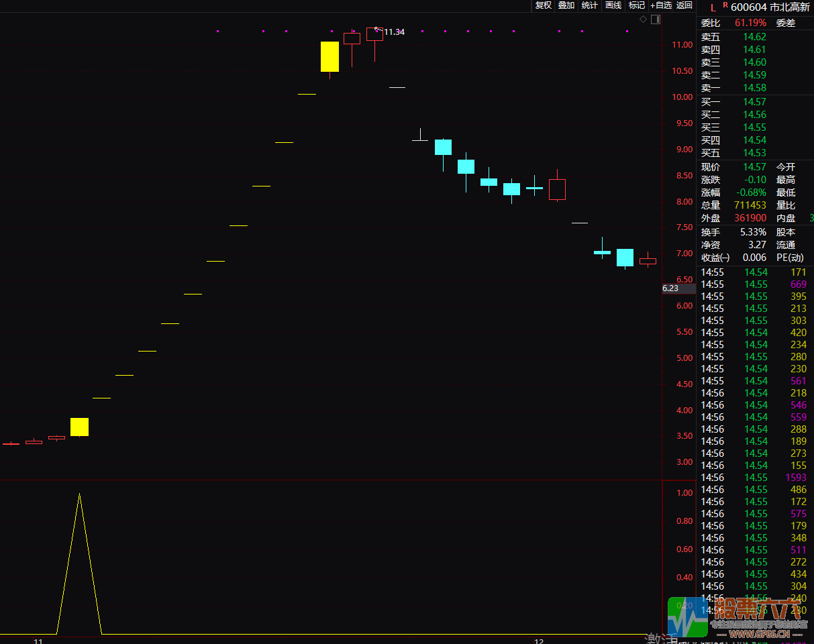Click the red L indicator icon
Image resolution: width=814 pixels, height=644 pixels.
pos(713,8)
